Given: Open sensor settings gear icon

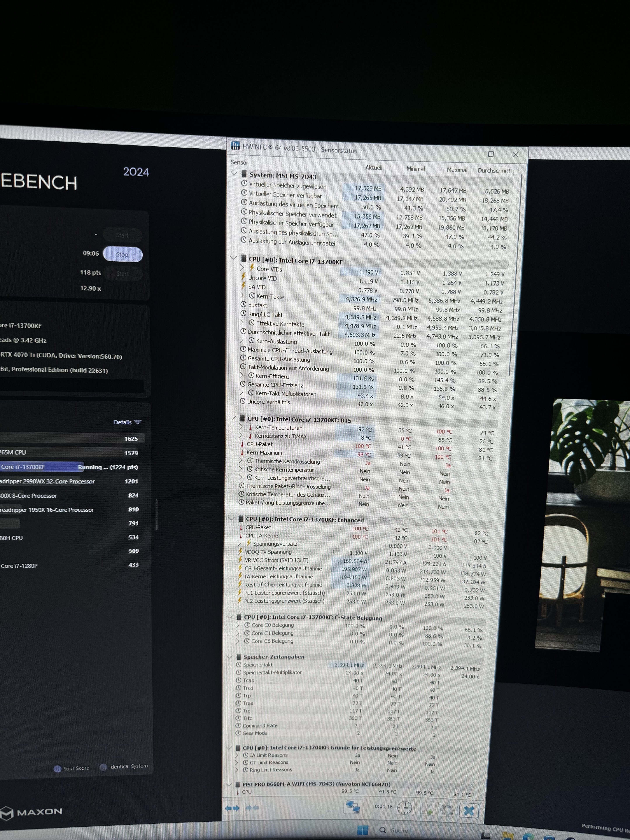Looking at the screenshot, I should pyautogui.click(x=447, y=810).
